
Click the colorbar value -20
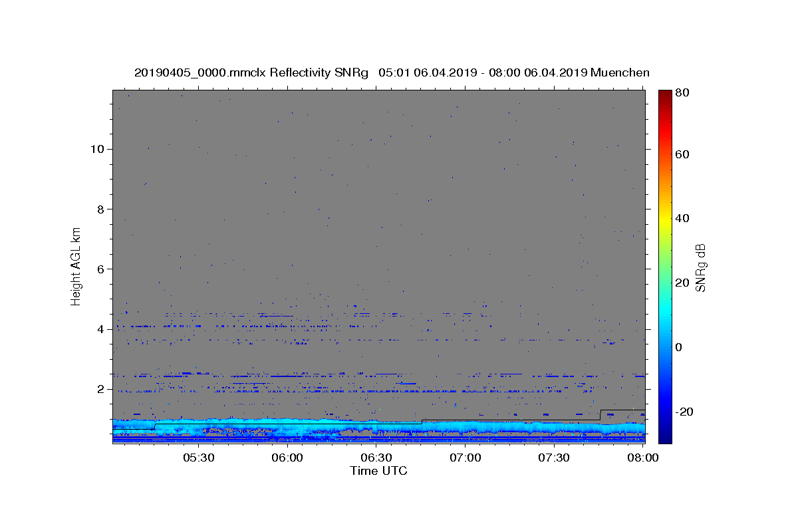coord(684,412)
